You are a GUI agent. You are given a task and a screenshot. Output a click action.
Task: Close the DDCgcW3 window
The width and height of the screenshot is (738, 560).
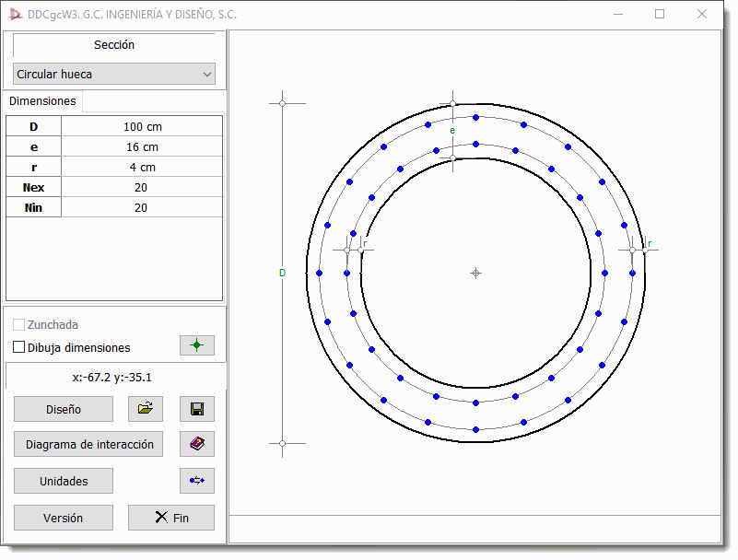click(x=702, y=15)
